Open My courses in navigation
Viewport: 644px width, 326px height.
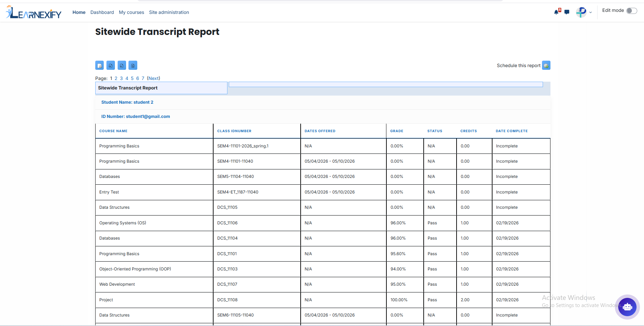tap(132, 12)
